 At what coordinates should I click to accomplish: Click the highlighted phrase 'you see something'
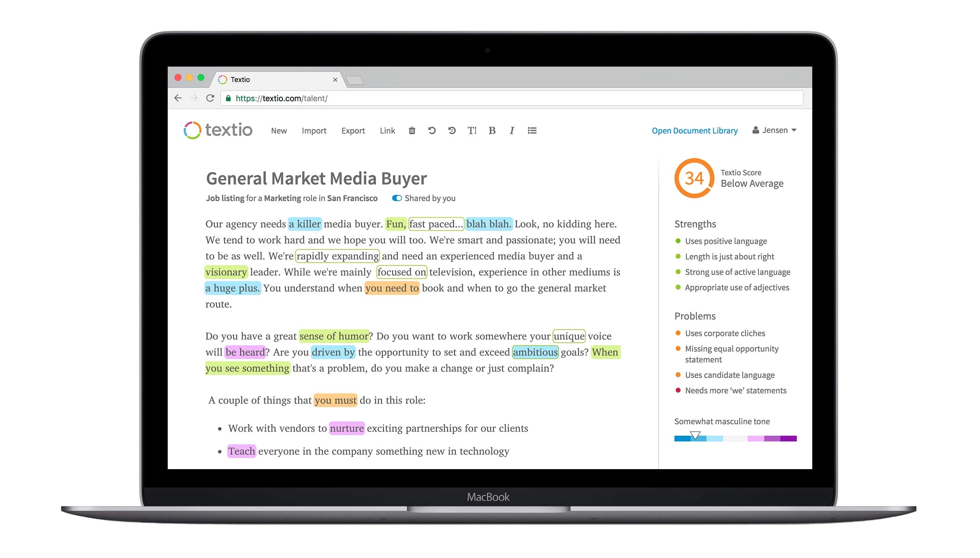tap(247, 368)
